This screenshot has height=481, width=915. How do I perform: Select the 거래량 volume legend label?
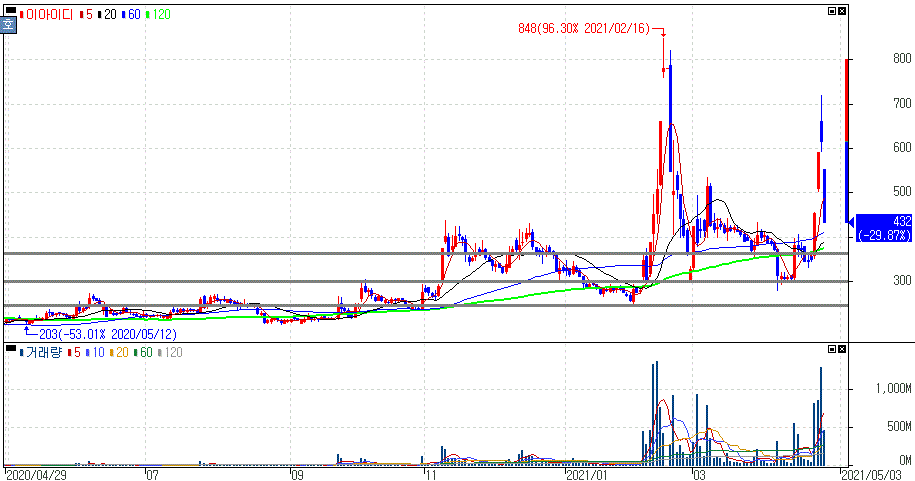click(41, 353)
